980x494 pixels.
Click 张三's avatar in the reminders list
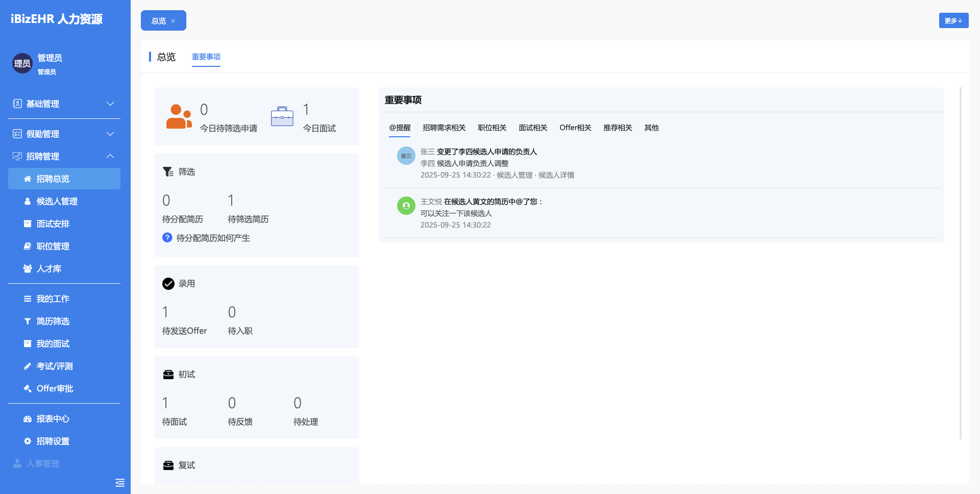[x=406, y=156]
